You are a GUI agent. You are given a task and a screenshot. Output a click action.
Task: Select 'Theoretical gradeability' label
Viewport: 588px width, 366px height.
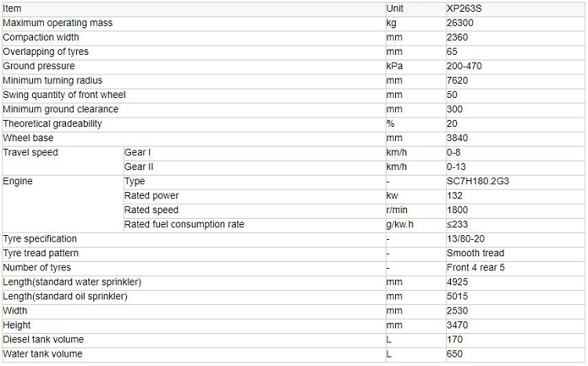[53, 124]
